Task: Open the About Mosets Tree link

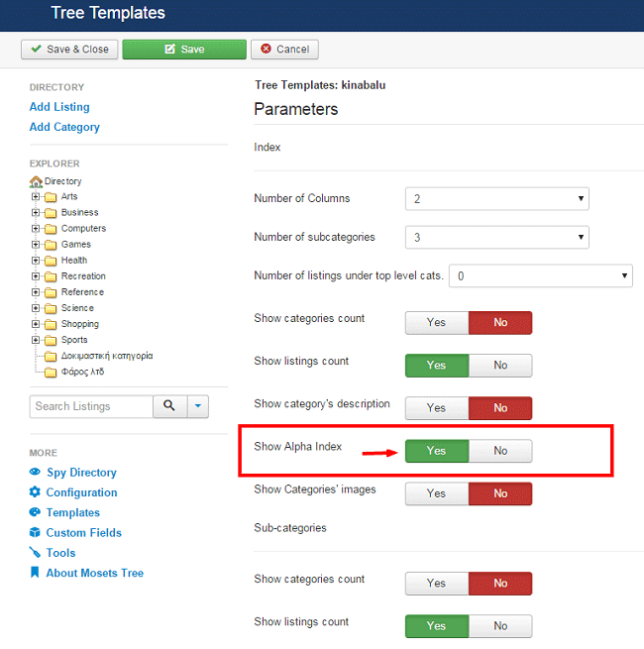Action: [x=95, y=573]
